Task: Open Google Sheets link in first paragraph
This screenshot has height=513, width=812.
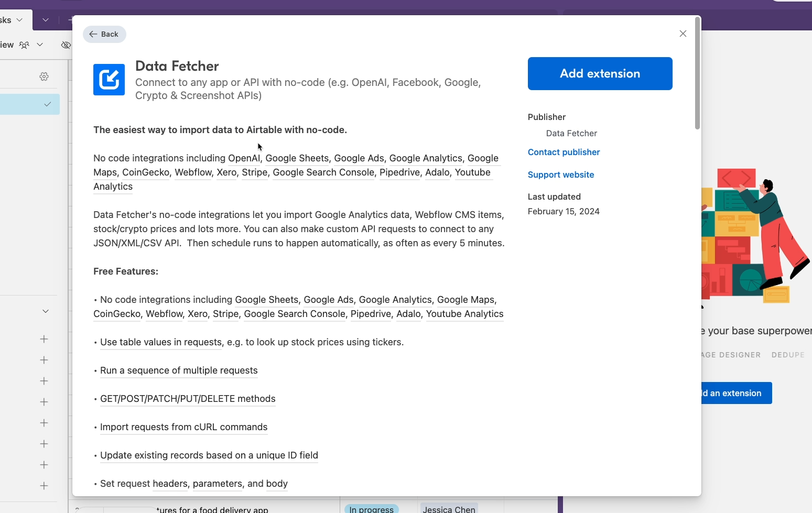Action: (x=297, y=158)
